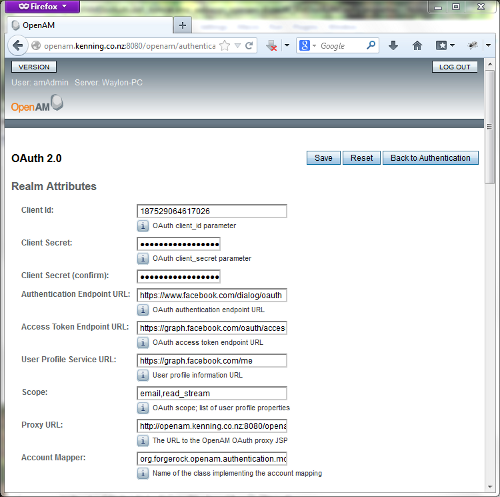Screen dimensions: 500x497
Task: Click the LOG OUT button
Action: click(x=455, y=67)
